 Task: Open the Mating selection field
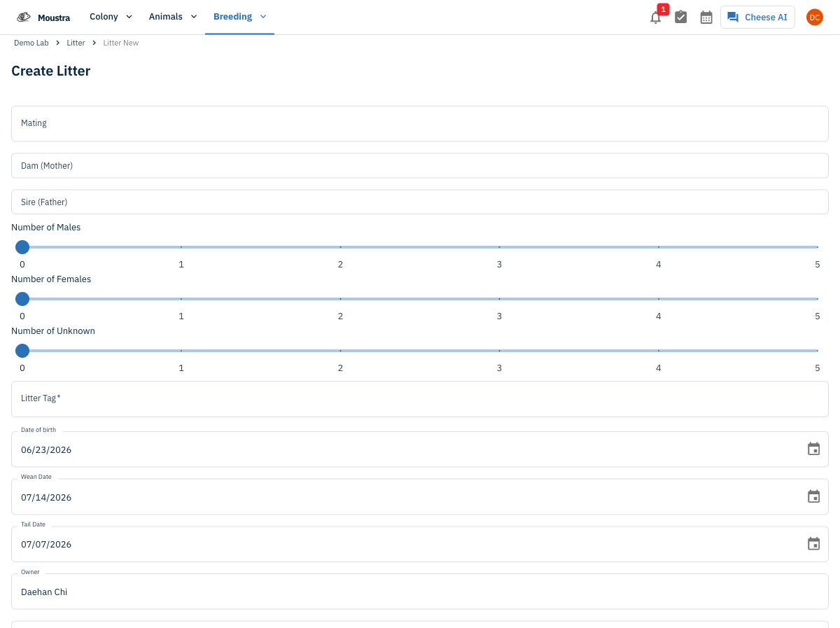[x=420, y=123]
